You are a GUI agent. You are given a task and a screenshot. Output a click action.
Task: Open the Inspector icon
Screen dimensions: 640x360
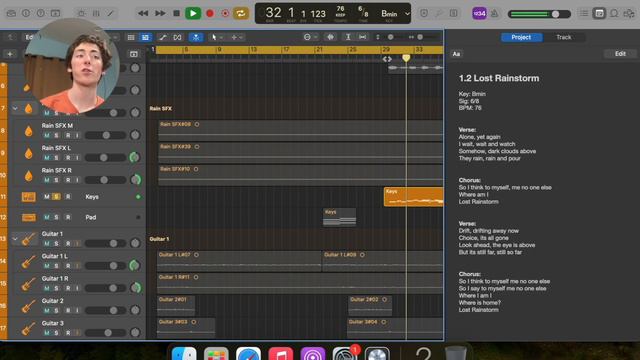click(26, 13)
